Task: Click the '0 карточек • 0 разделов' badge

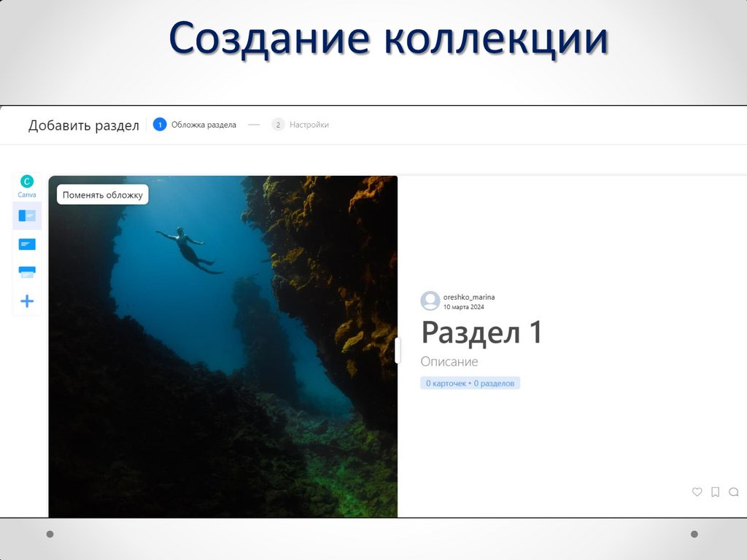Action: [471, 384]
